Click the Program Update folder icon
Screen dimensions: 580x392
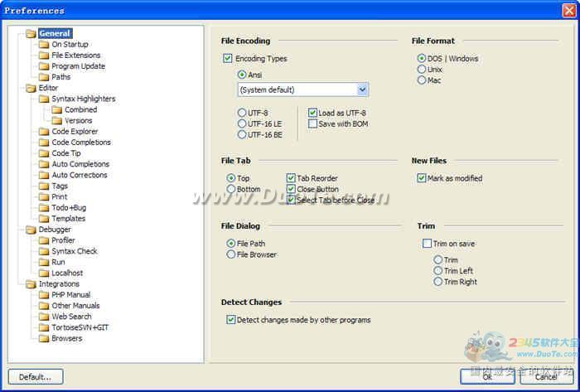pyautogui.click(x=44, y=66)
